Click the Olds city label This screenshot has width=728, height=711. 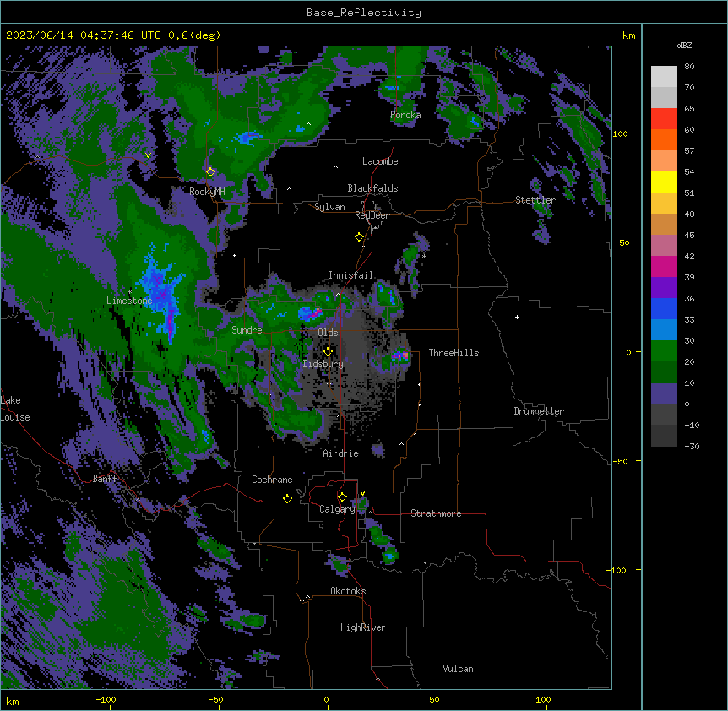[x=328, y=333]
